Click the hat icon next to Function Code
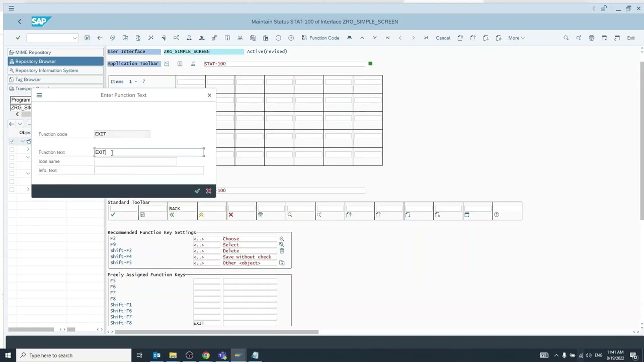Screen dimensions: 644x362 [x=349, y=38]
